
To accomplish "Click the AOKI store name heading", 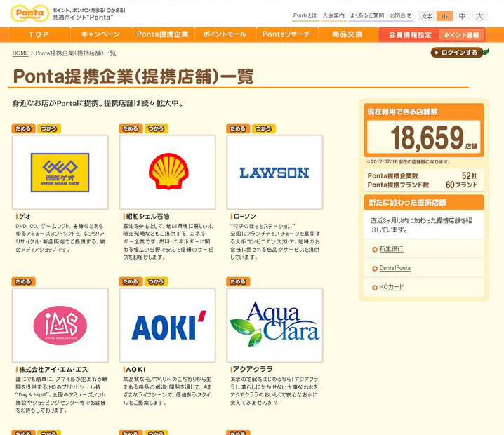I will click(135, 370).
